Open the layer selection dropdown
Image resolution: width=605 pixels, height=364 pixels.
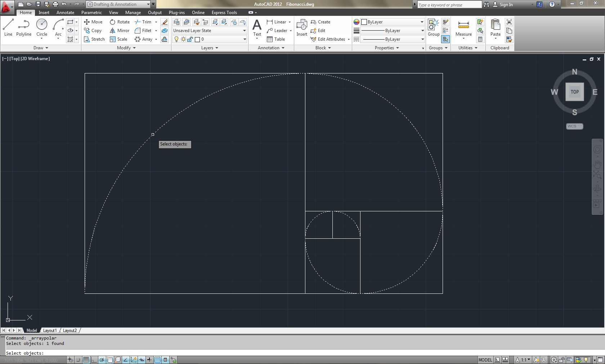[x=244, y=39]
